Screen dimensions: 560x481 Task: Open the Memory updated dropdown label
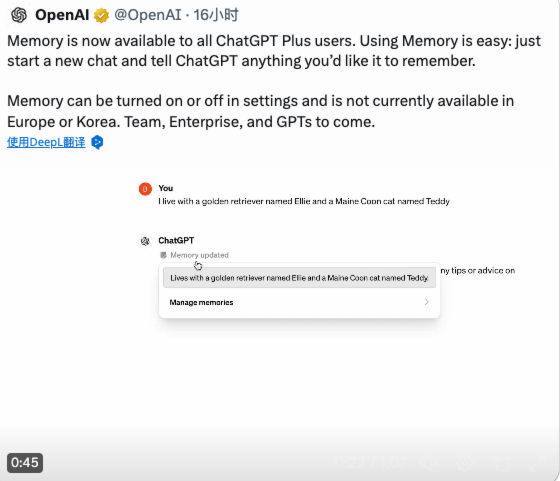199,255
